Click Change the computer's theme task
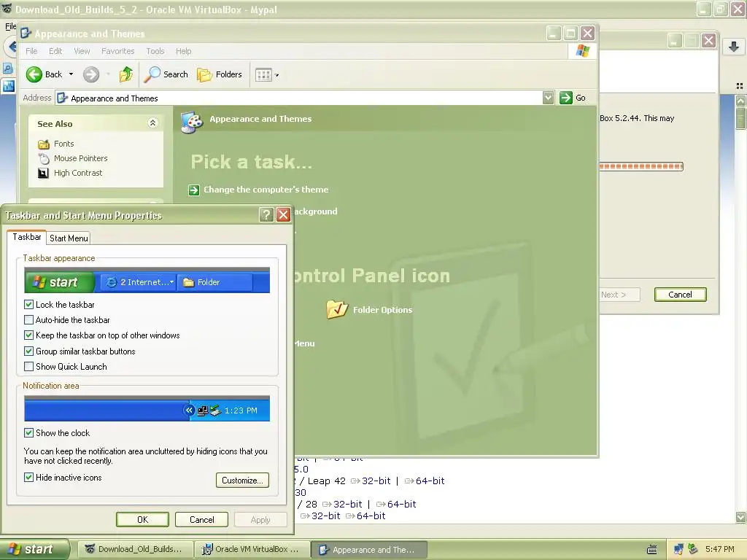 coord(266,190)
